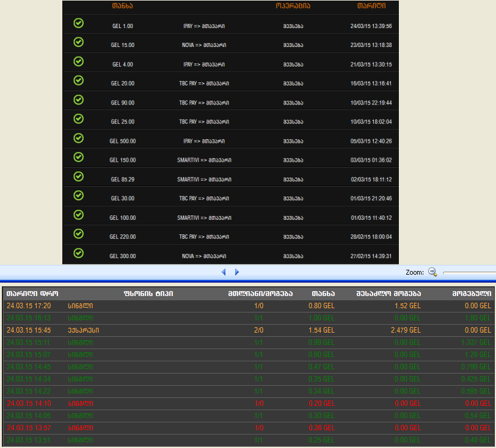Open the red 24.03.15 13:57 bet row
496x448 pixels.
[249, 428]
